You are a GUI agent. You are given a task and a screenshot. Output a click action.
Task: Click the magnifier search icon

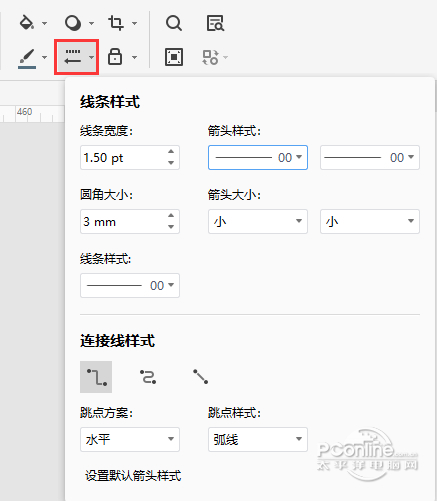click(x=174, y=23)
